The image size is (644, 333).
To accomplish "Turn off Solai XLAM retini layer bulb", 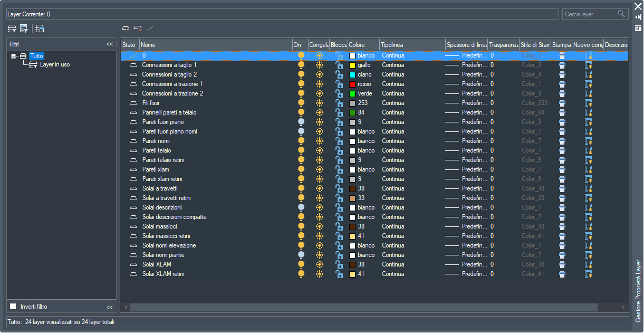I will (301, 274).
